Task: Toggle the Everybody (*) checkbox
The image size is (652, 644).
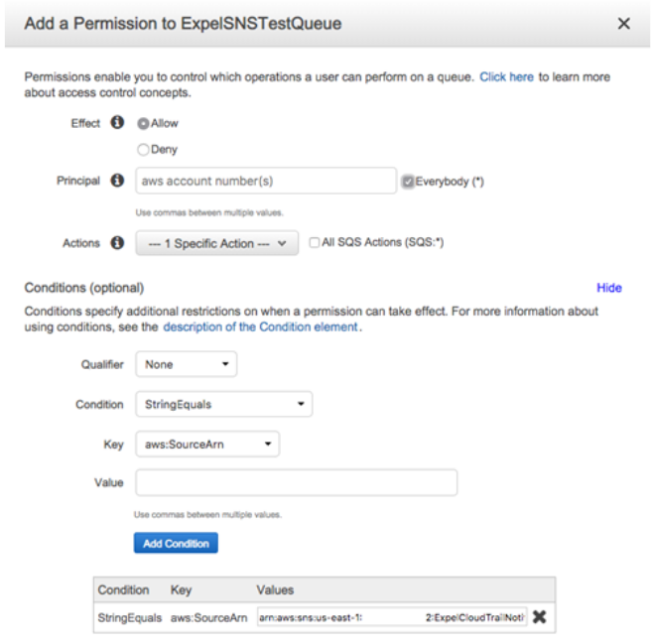Action: click(408, 182)
